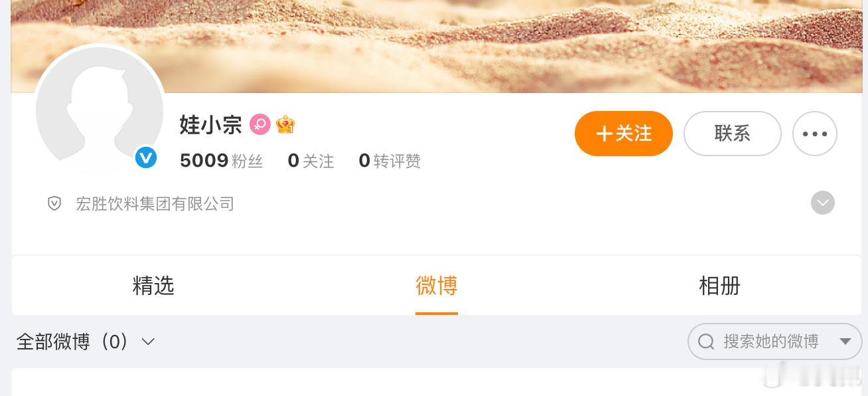Switch to the 精选 tab
Screen dimensions: 868x396
[x=153, y=286]
